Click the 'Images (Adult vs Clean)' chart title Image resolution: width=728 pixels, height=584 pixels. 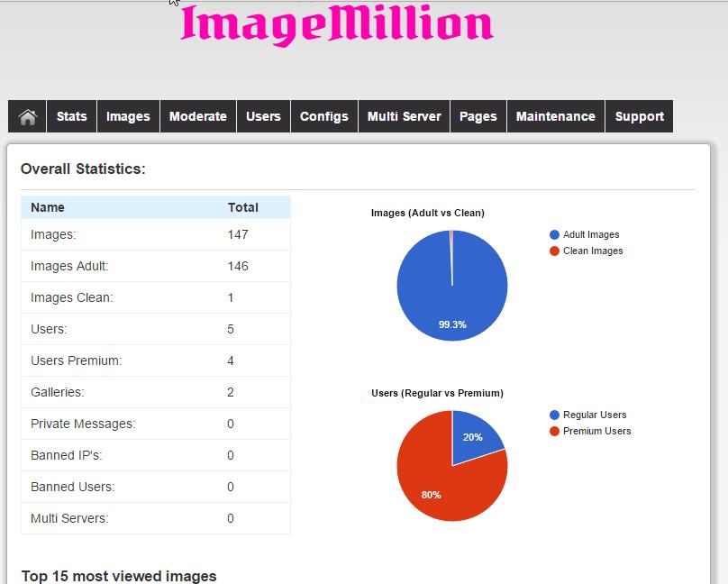[x=428, y=213]
